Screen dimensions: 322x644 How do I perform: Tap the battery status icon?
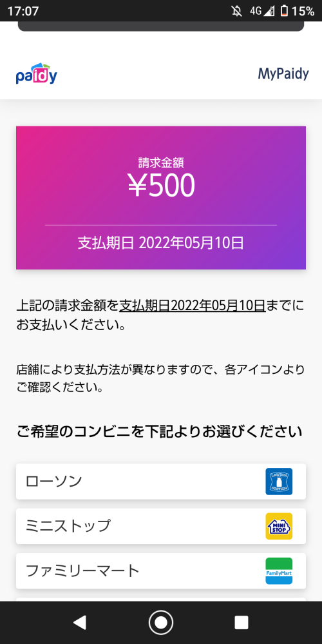click(x=284, y=11)
